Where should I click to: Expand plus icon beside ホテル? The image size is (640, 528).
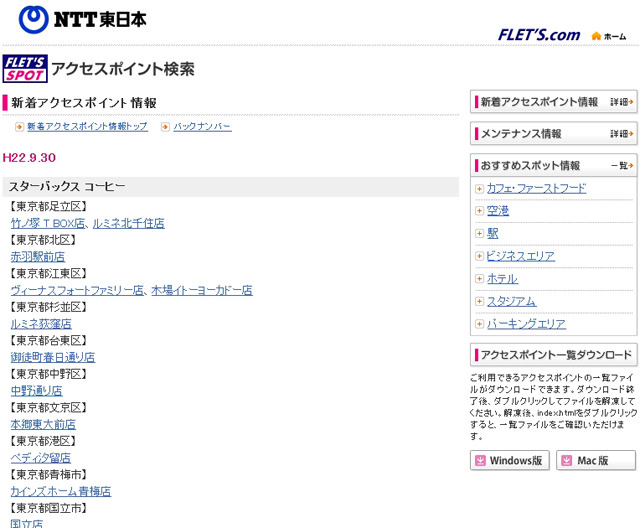(x=480, y=279)
